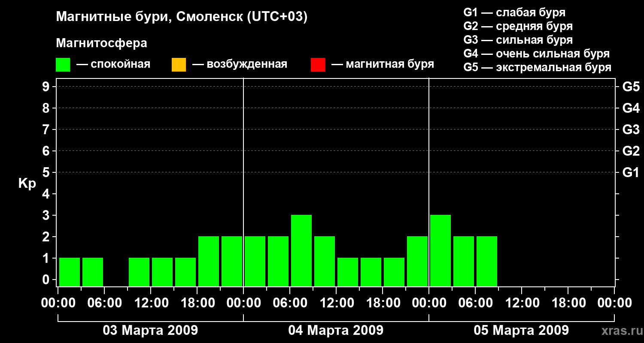The width and height of the screenshot is (644, 343).
Task: Click the '06:00' time label under 04 Марта
Action: point(290,303)
